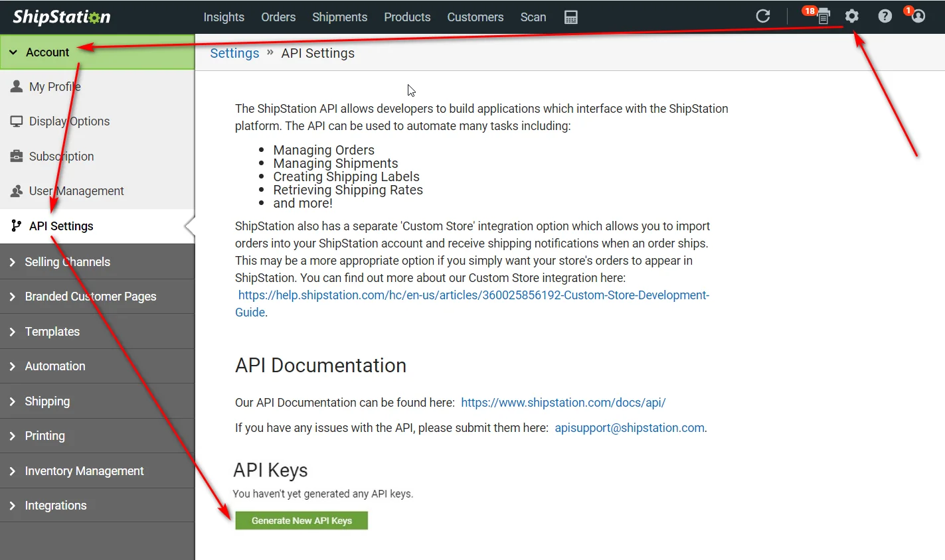Click the 'Managing Shipments' bullet text
This screenshot has width=945, height=560.
tap(335, 163)
